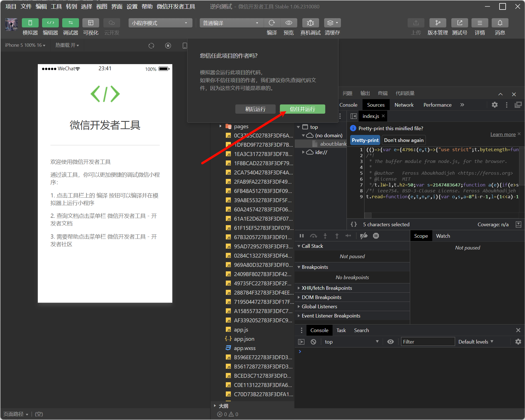
Task: Expand the pages folder in file tree
Action: (220, 126)
